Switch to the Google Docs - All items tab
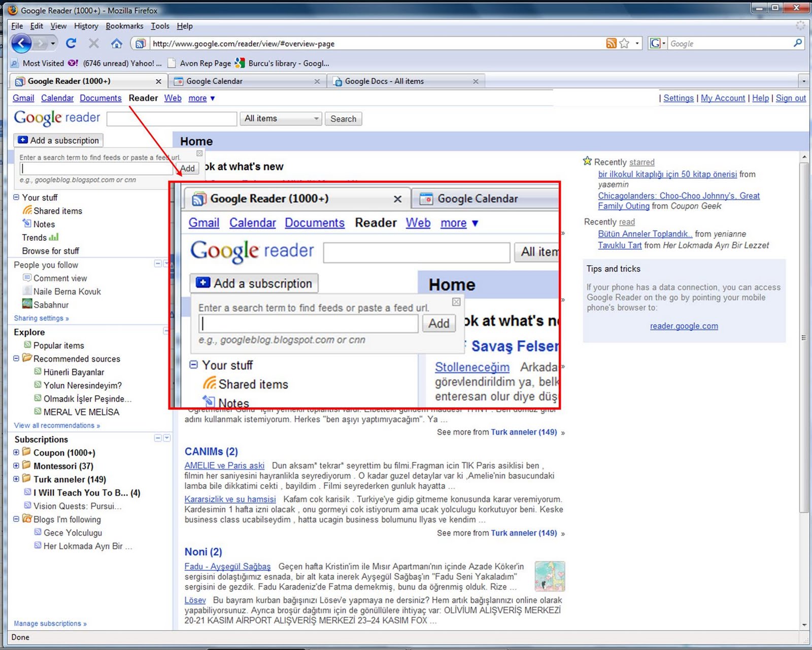The image size is (812, 650). (405, 81)
